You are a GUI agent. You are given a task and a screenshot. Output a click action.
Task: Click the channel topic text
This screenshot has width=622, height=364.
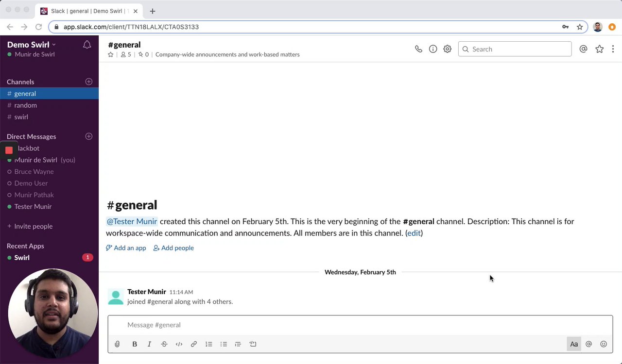click(x=227, y=54)
